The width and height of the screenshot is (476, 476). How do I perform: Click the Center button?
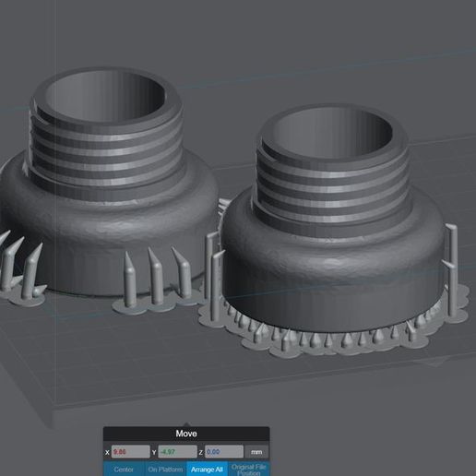click(x=124, y=469)
